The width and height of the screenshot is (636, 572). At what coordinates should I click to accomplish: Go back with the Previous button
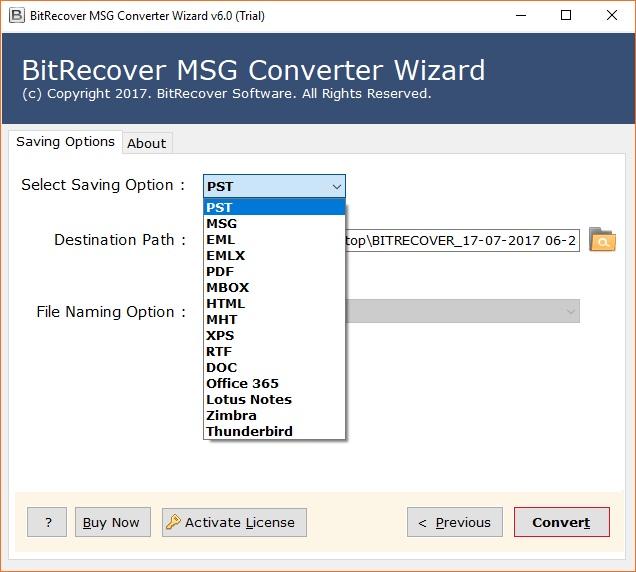(455, 522)
